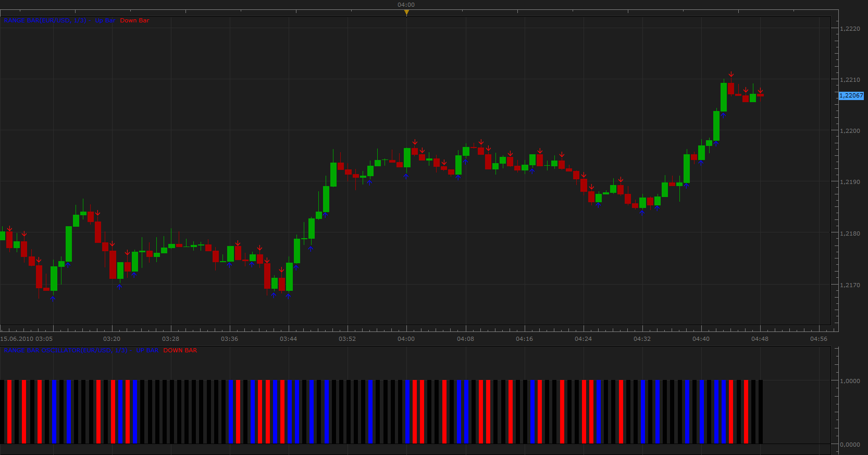
Task: Select the RANGE BAR(EUR/USD, 1/3) indicator label
Action: (x=45, y=20)
